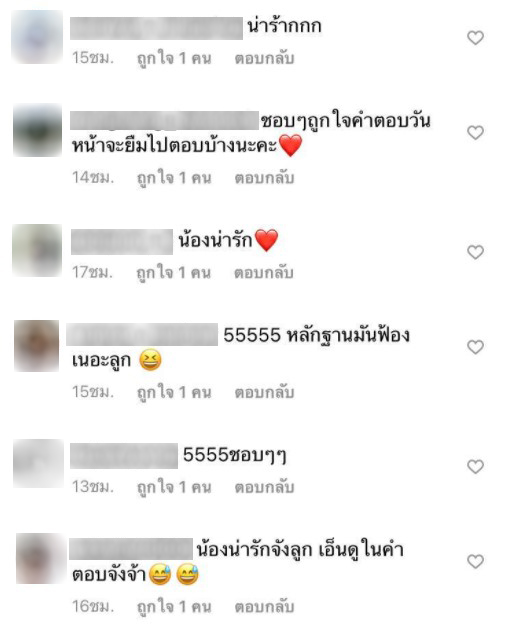Open avatar of the 55555 หลักฐานมันฟ้อง commenter

[x=36, y=346]
